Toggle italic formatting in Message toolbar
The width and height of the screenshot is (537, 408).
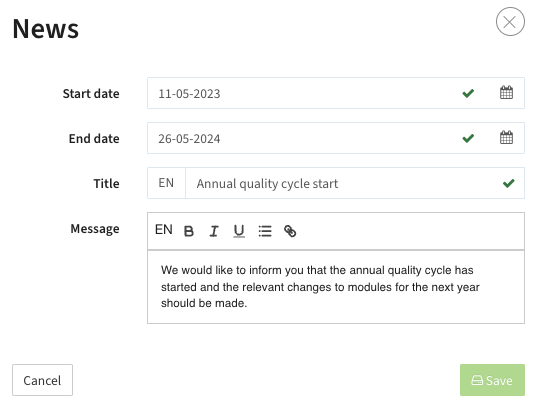(214, 231)
